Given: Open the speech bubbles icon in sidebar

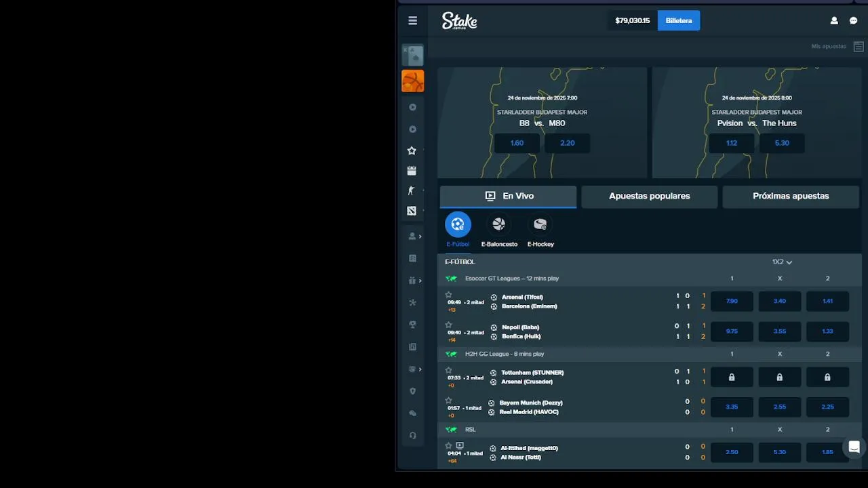Looking at the screenshot, I should (x=412, y=413).
